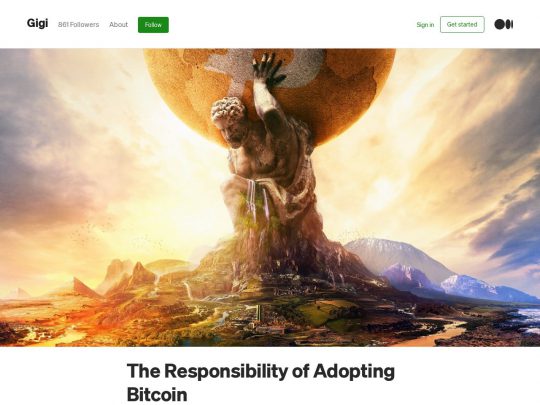Click the Get started button
Viewport: 540px width, 405px height.
[462, 24]
